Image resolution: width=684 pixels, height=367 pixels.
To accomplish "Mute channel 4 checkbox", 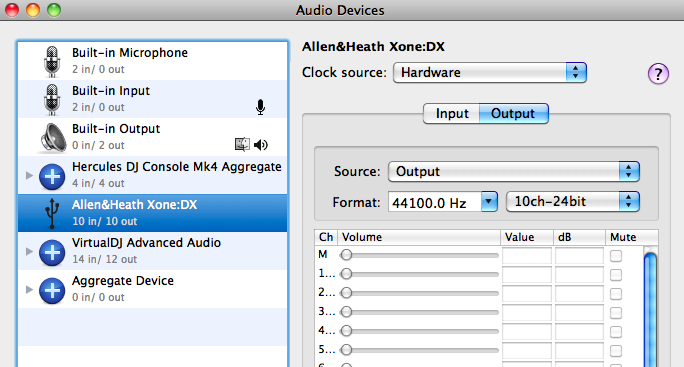I will [x=616, y=332].
